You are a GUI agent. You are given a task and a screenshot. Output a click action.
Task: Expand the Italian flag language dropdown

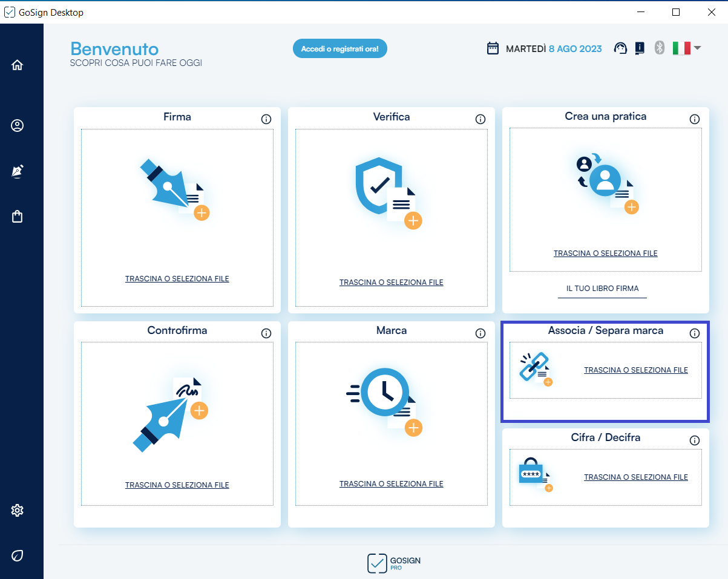click(687, 48)
